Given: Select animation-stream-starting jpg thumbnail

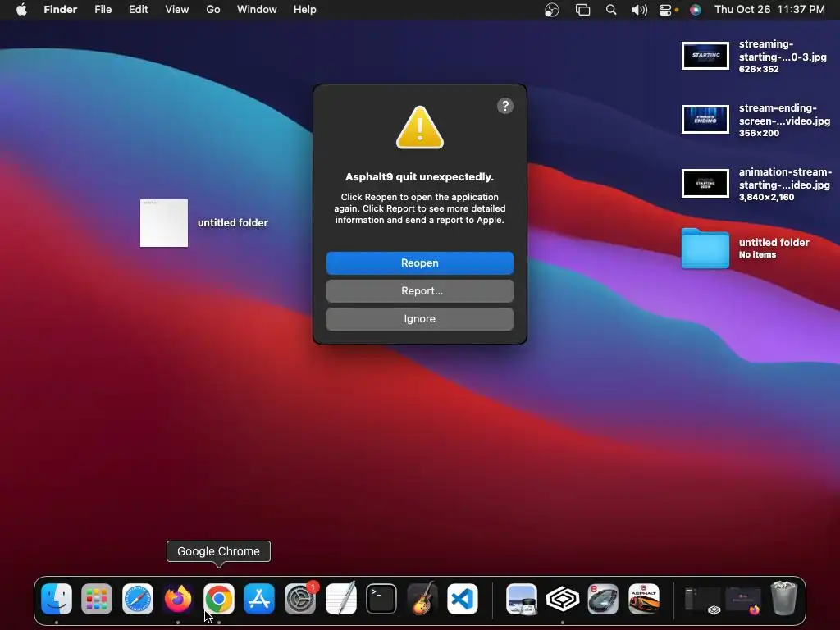Looking at the screenshot, I should point(705,183).
